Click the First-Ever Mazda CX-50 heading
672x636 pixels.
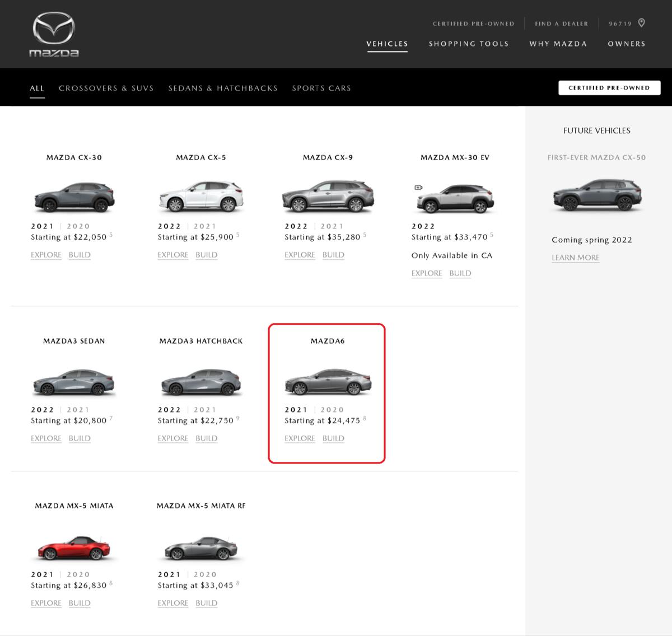tap(597, 158)
